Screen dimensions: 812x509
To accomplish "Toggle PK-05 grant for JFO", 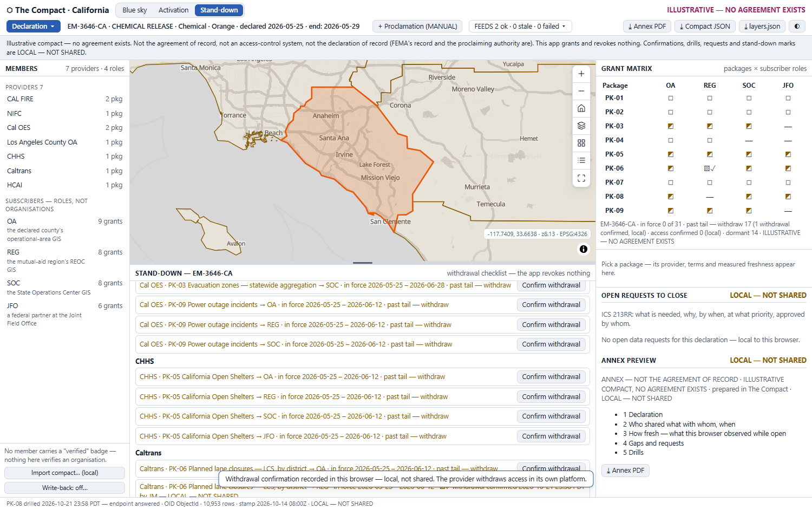I will [788, 154].
